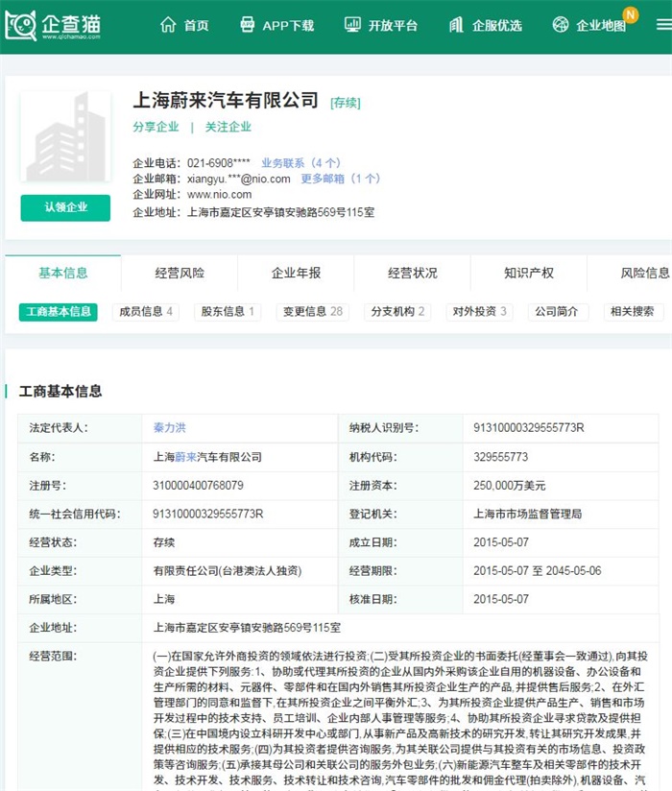Open 股东信息 1 sub-tab

click(228, 312)
